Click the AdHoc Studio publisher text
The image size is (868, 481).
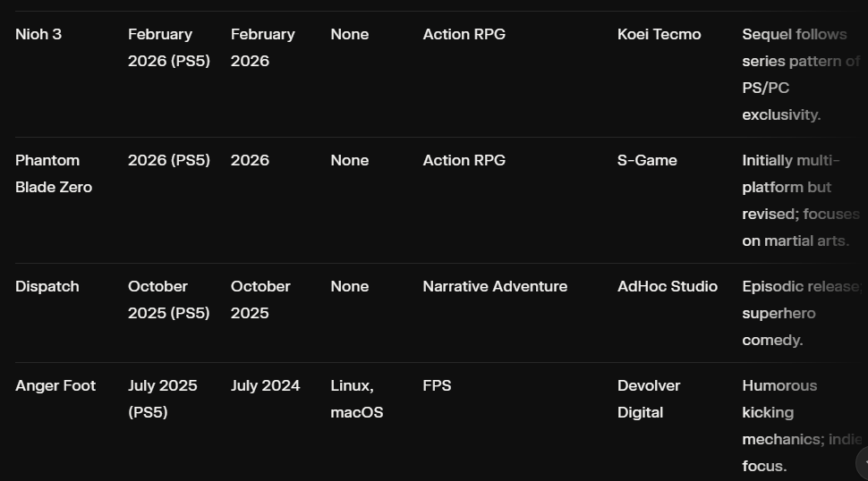tap(667, 287)
